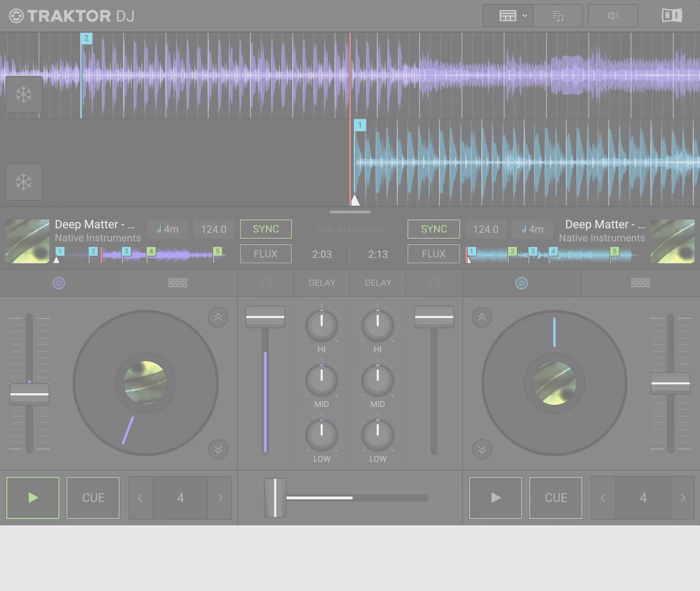Click right deck tempo 124.0

coord(486,229)
